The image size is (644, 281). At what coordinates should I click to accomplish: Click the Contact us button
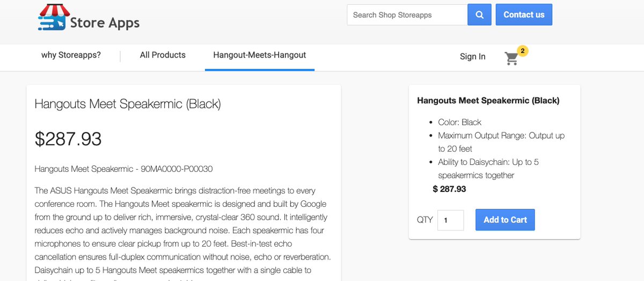point(524,15)
